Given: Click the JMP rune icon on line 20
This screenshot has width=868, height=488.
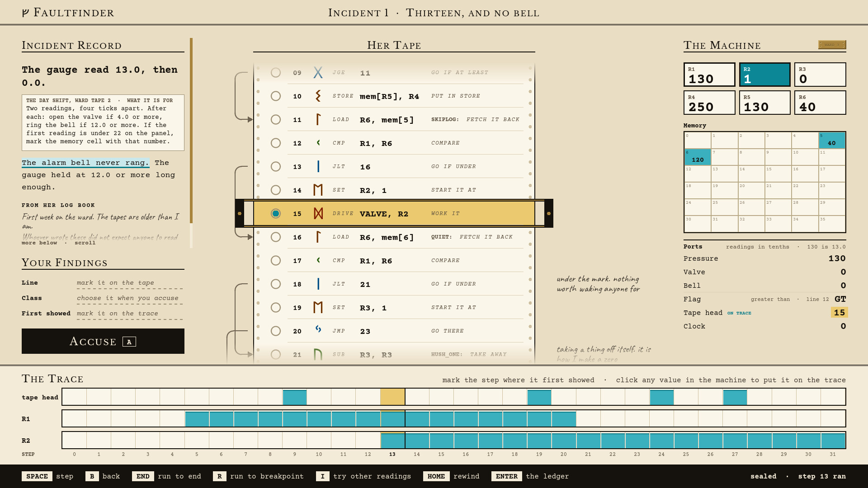Looking at the screenshot, I should pyautogui.click(x=318, y=331).
